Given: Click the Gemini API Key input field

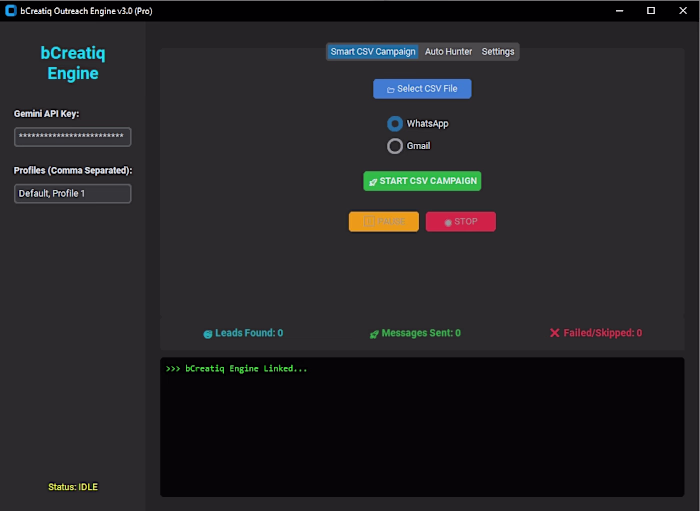Looking at the screenshot, I should point(73,137).
